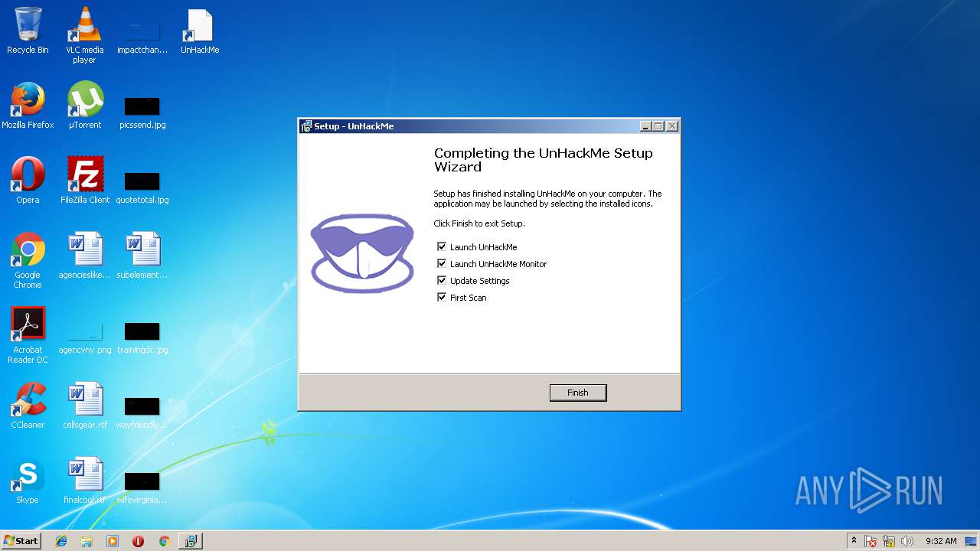The width and height of the screenshot is (980, 551).
Task: Select agencyny.png file
Action: (84, 337)
